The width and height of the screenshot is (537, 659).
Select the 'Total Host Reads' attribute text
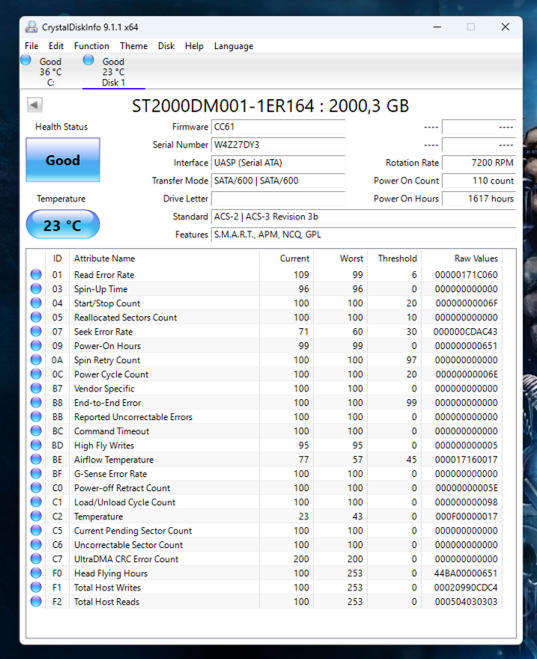[107, 601]
